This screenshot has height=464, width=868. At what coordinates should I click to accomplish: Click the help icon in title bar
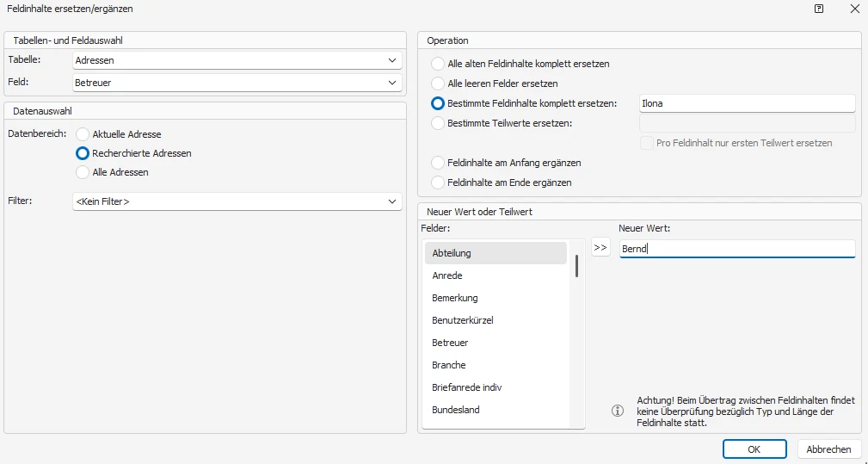point(819,9)
